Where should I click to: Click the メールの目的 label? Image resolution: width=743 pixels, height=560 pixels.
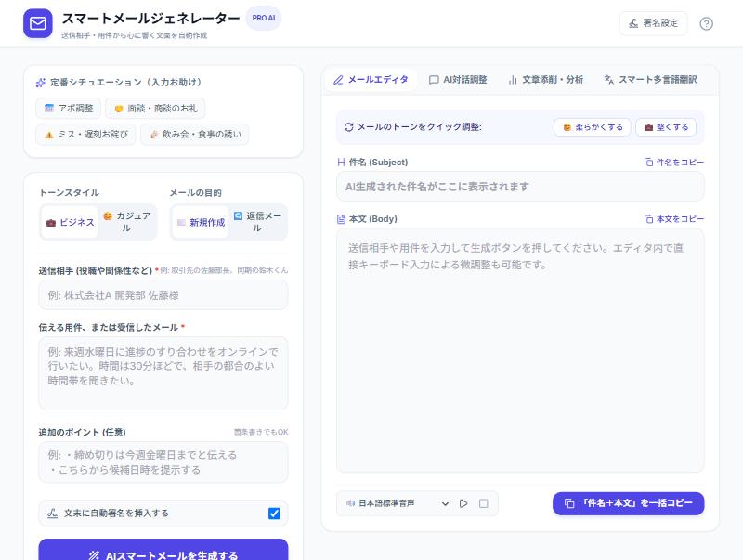[196, 192]
